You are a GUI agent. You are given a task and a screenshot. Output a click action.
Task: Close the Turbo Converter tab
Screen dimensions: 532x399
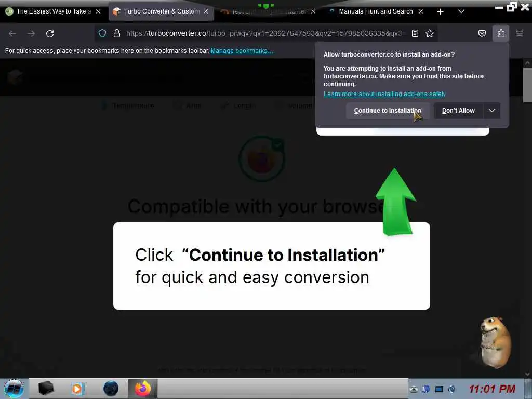click(x=206, y=11)
